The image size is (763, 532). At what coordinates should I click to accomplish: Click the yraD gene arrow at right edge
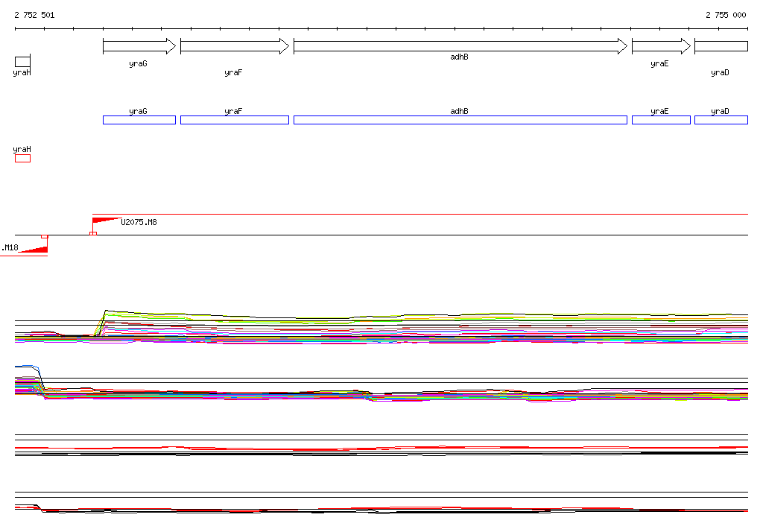pyautogui.click(x=721, y=46)
